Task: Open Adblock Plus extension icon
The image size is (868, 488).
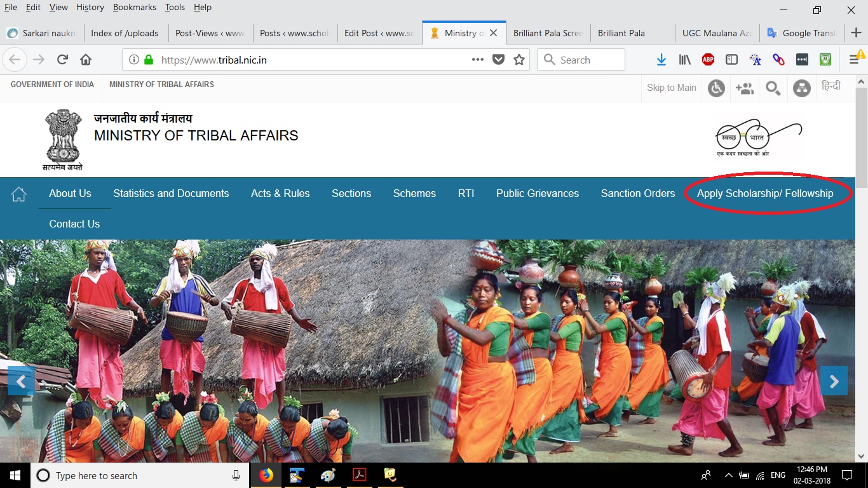Action: [x=708, y=60]
